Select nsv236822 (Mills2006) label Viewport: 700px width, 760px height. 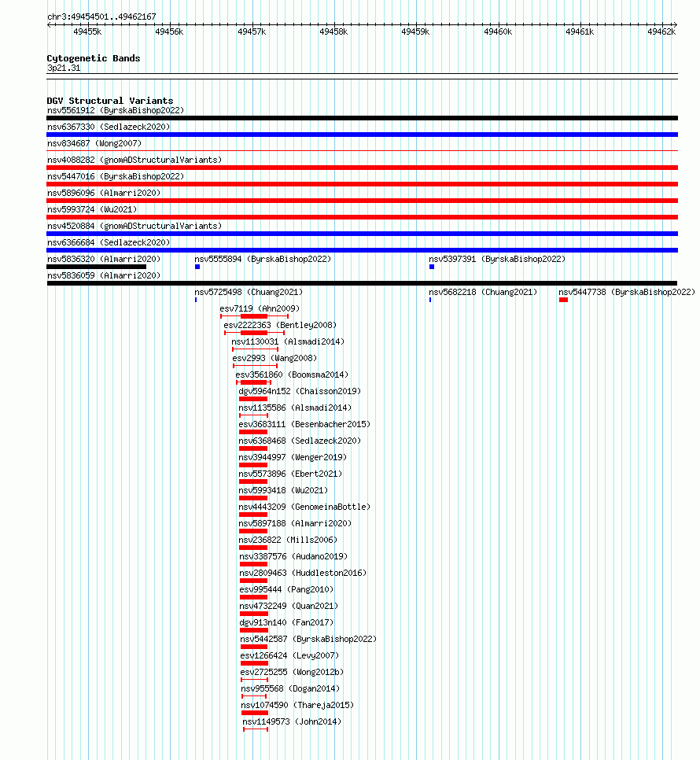(288, 539)
